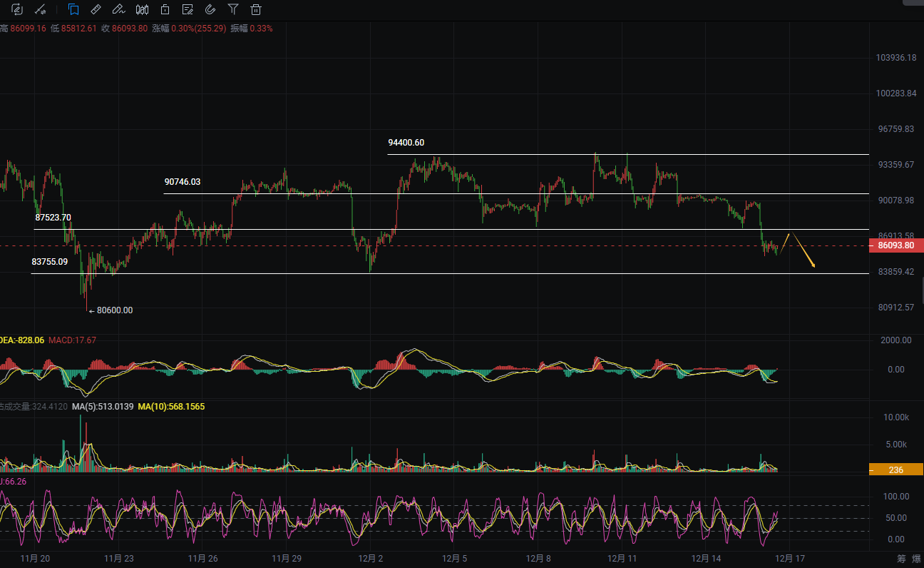Choose the freehand pen drawing tool
The width and height of the screenshot is (924, 568).
pyautogui.click(x=118, y=9)
